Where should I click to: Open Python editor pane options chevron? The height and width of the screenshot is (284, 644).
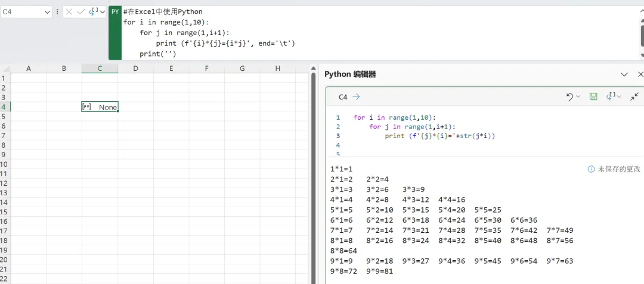tap(624, 74)
